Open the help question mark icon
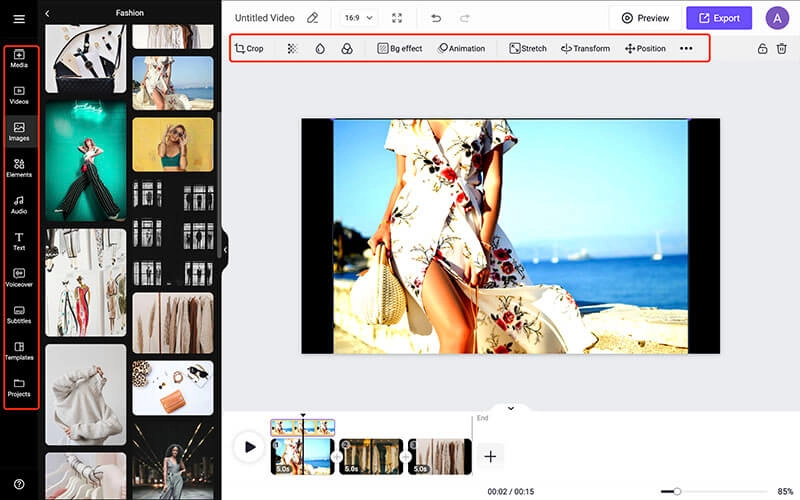Screen dimensions: 800x500 point(19,484)
